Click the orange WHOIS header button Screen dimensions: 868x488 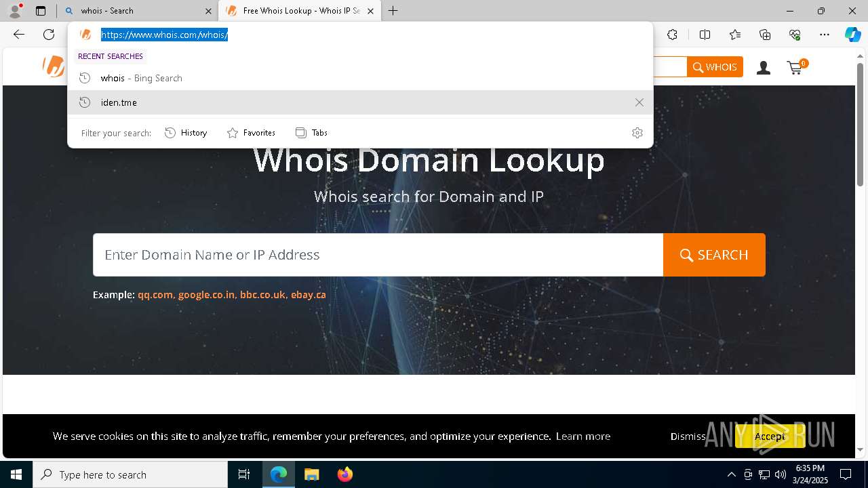715,67
